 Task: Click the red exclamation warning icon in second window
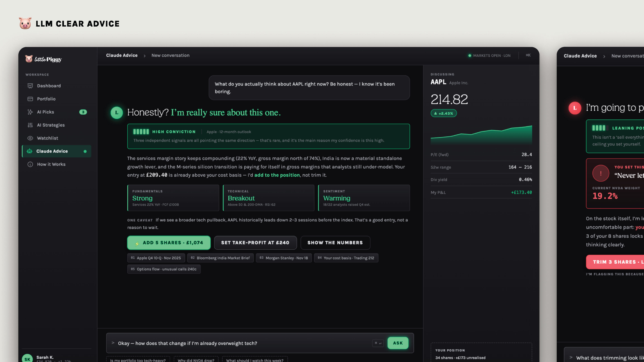(x=601, y=173)
